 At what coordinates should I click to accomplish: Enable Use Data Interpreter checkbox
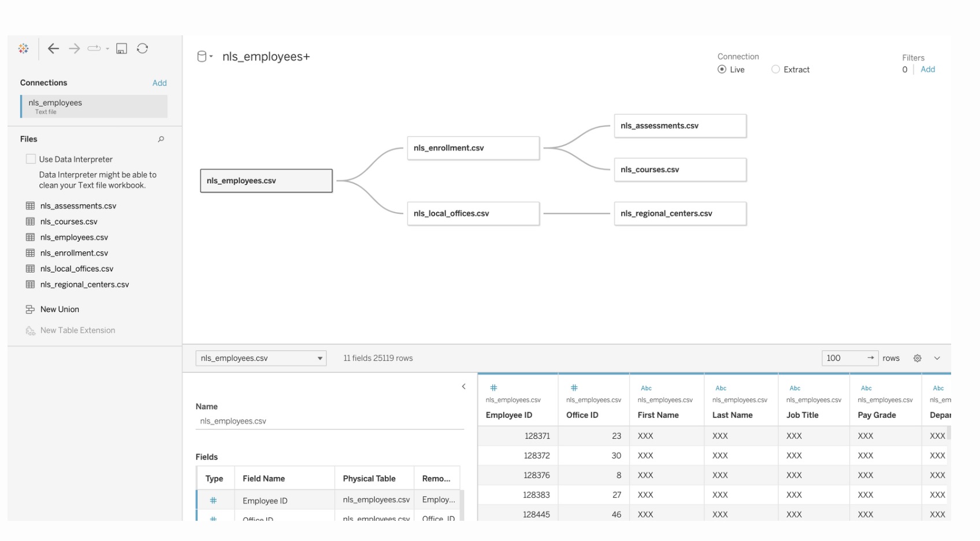tap(31, 159)
